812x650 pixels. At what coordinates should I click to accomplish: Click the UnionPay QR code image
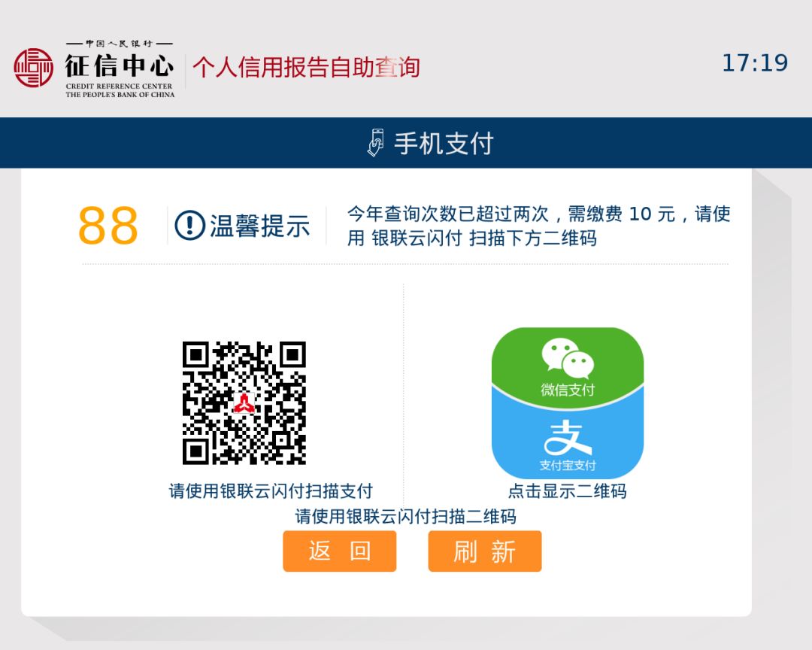point(244,402)
